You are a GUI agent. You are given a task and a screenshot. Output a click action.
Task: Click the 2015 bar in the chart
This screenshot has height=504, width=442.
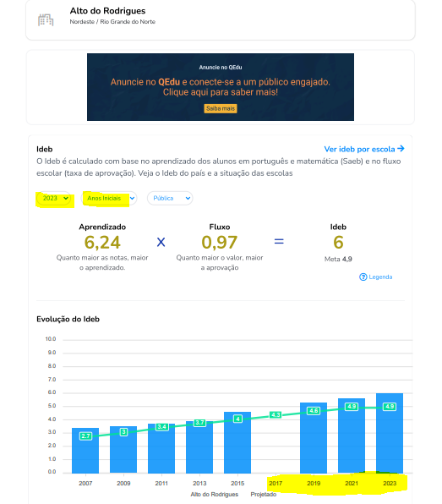point(237,442)
